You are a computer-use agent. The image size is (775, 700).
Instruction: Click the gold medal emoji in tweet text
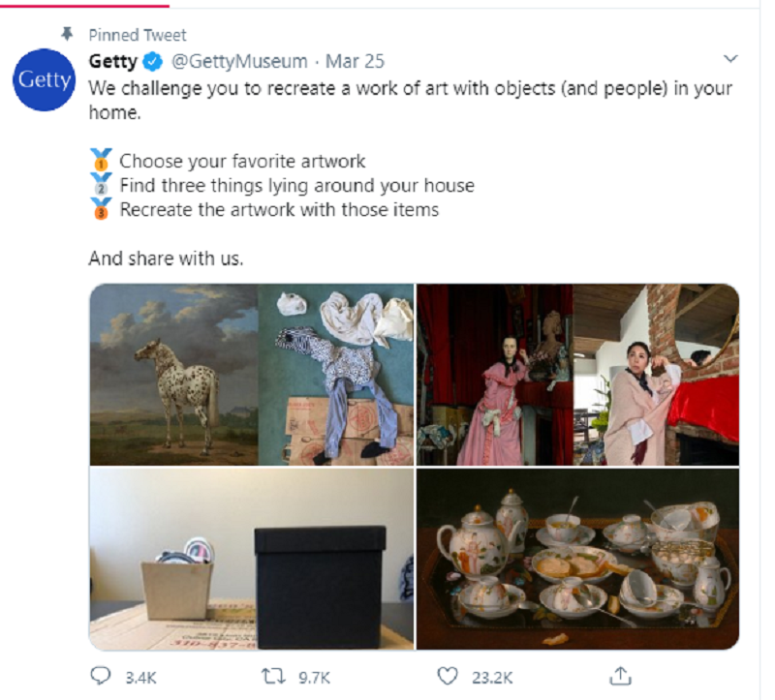[x=101, y=161]
